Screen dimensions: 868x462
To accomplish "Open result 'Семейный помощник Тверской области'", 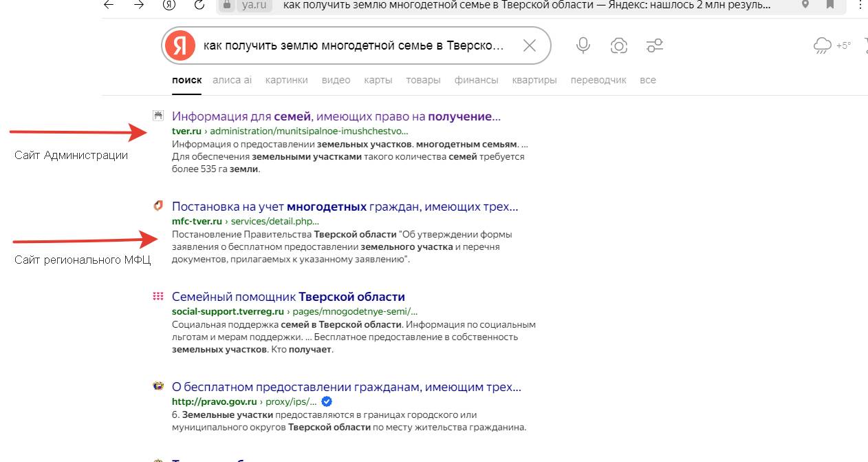I will (x=288, y=297).
